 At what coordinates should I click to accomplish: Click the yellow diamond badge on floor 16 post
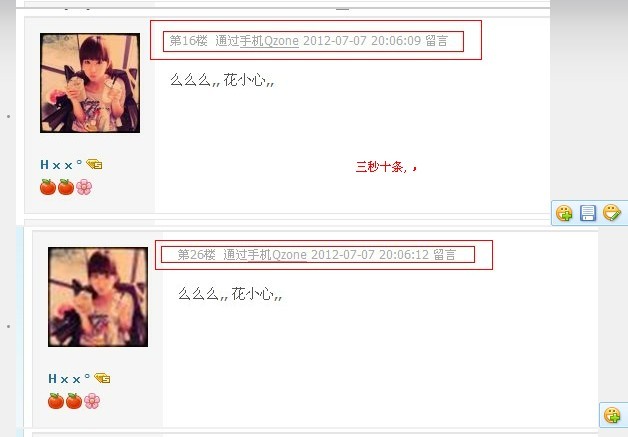point(94,164)
